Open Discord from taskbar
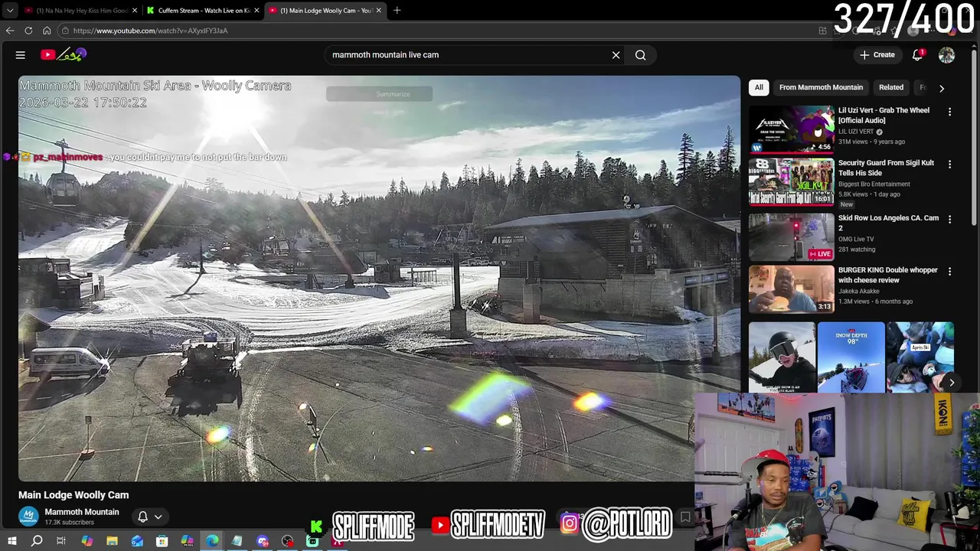The width and height of the screenshot is (980, 551). tap(263, 541)
